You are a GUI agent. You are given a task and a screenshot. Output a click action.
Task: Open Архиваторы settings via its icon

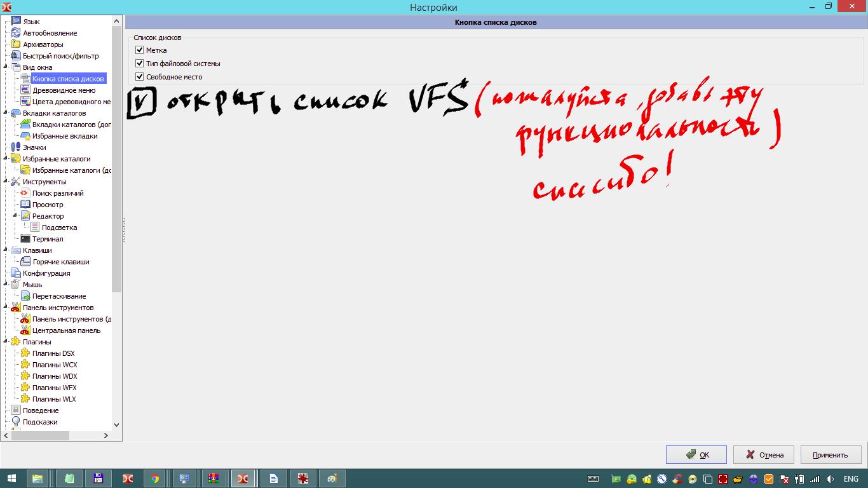pos(16,44)
